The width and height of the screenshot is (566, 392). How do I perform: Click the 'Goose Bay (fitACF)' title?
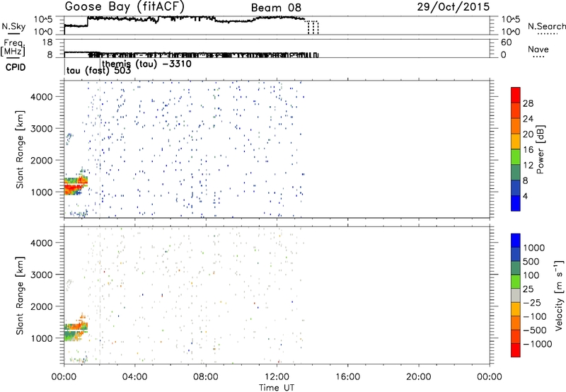point(125,7)
